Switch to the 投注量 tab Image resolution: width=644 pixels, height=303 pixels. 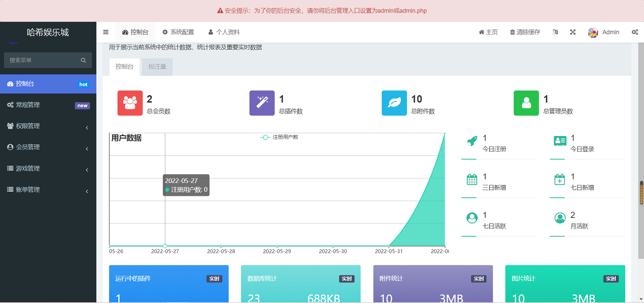coord(157,66)
